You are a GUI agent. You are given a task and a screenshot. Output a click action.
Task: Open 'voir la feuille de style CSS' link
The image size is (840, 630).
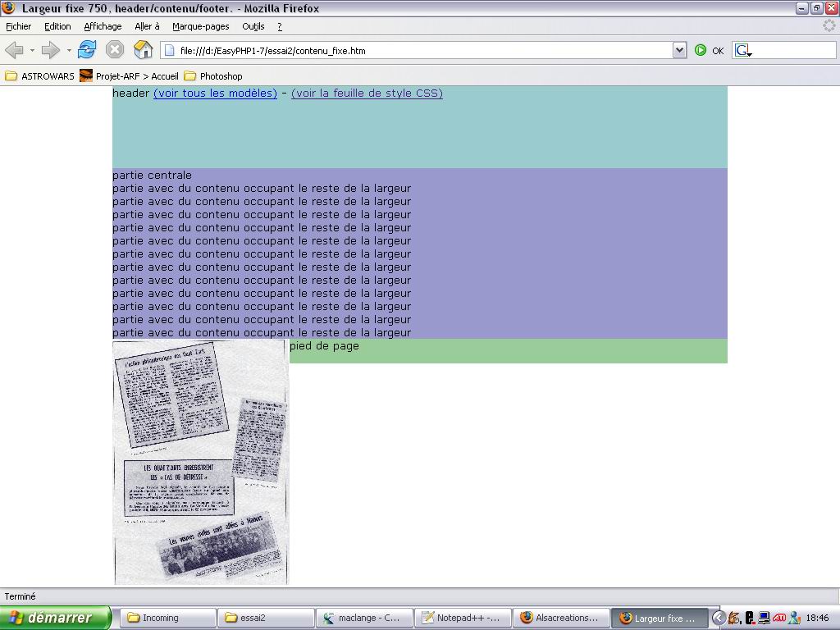pyautogui.click(x=367, y=94)
